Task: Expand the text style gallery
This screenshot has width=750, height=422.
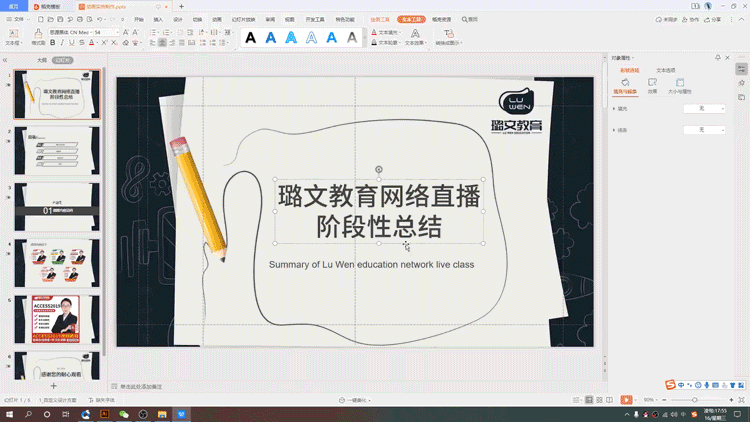Action: (x=364, y=38)
